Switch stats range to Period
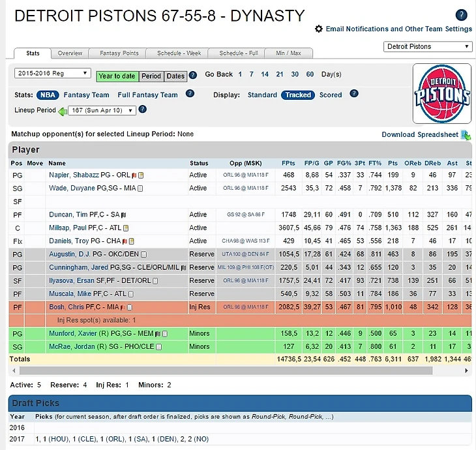476x450 pixels. (x=151, y=76)
